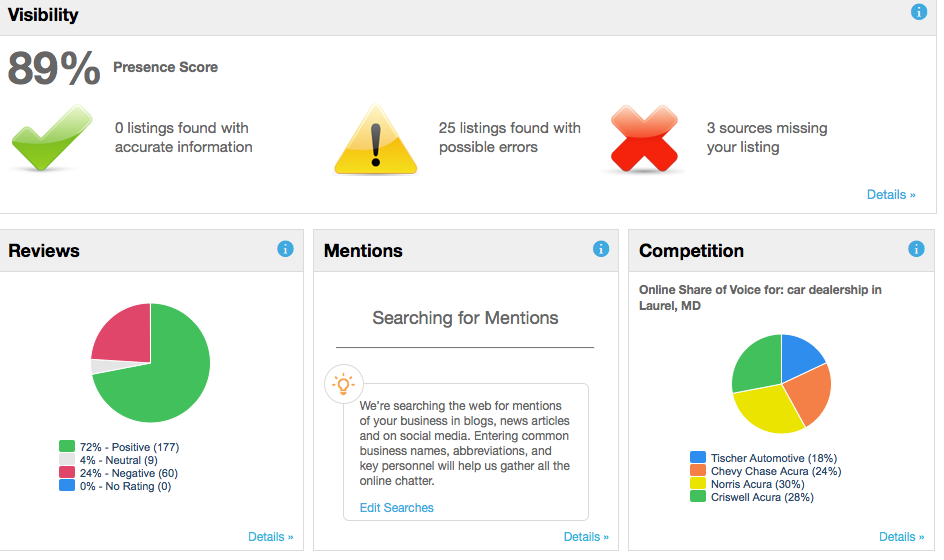
Task: Click the Competition panel info icon
Action: [x=916, y=249]
